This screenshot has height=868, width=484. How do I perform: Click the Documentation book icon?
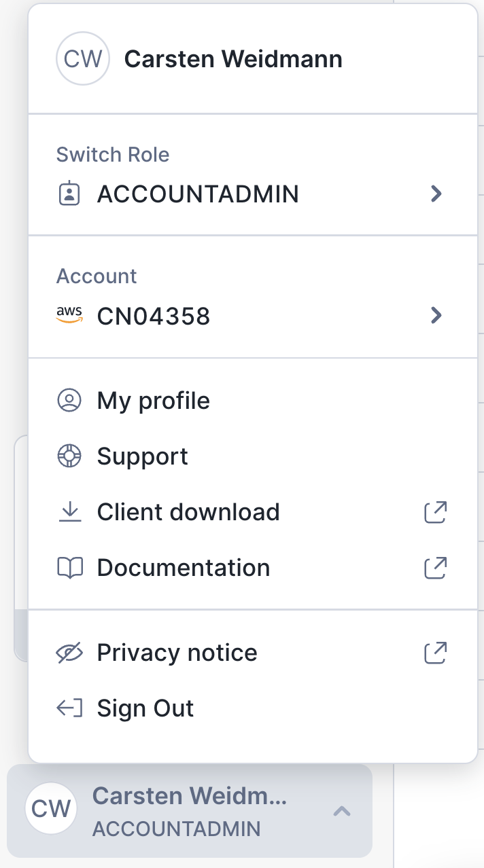tap(69, 568)
